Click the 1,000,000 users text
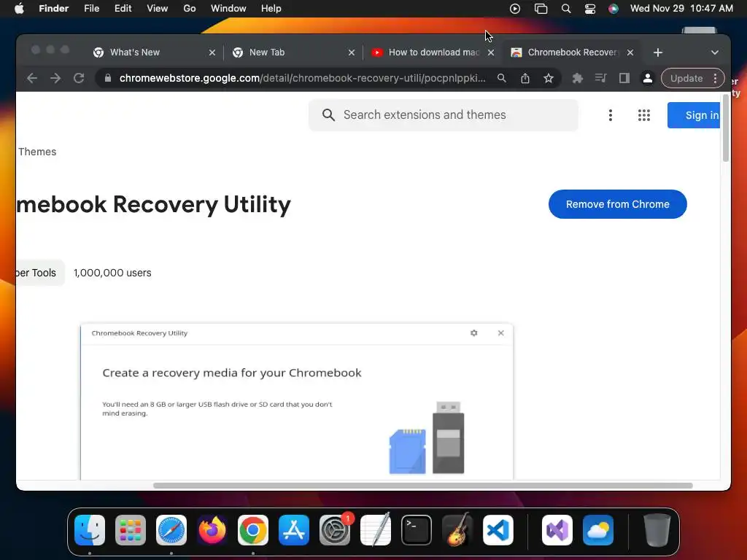The image size is (747, 560). (112, 273)
